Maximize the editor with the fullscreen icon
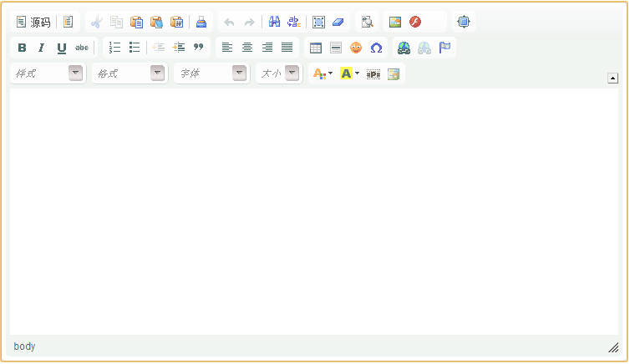This screenshot has height=364, width=630. (x=464, y=23)
